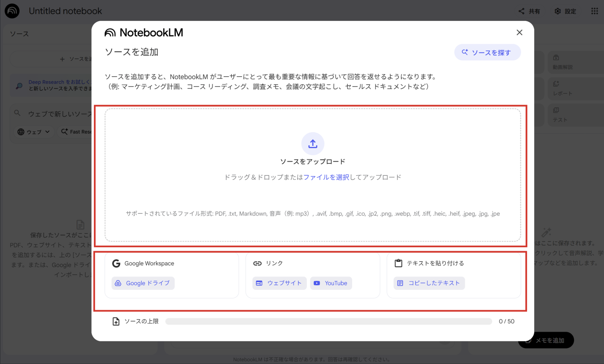Click the Google G logo icon
The height and width of the screenshot is (364, 604).
point(116,263)
